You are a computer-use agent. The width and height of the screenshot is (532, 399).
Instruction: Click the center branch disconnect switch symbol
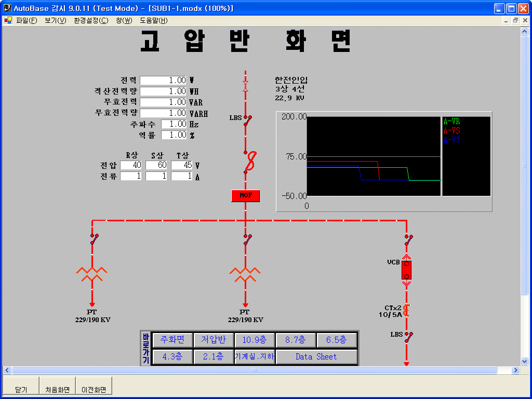tap(247, 239)
